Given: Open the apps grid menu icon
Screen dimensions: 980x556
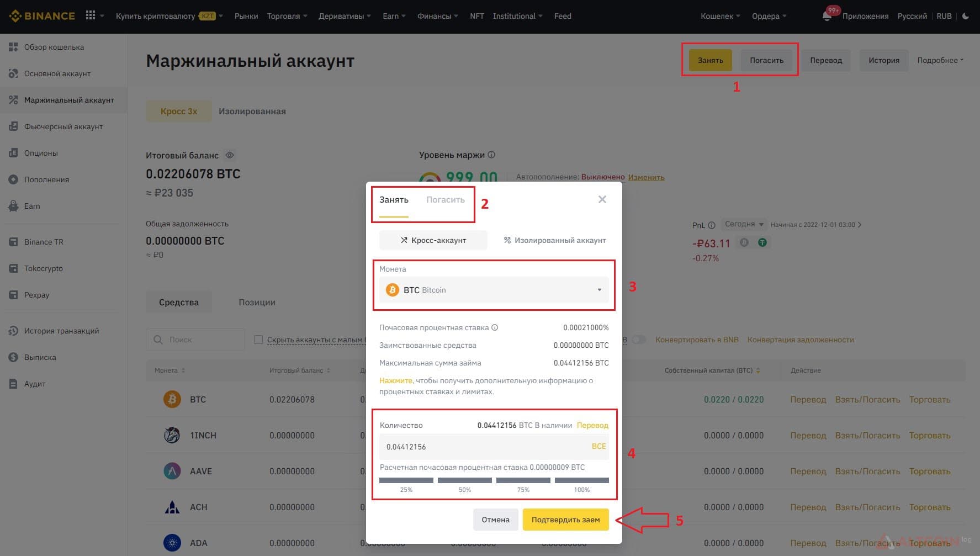Looking at the screenshot, I should tap(91, 15).
